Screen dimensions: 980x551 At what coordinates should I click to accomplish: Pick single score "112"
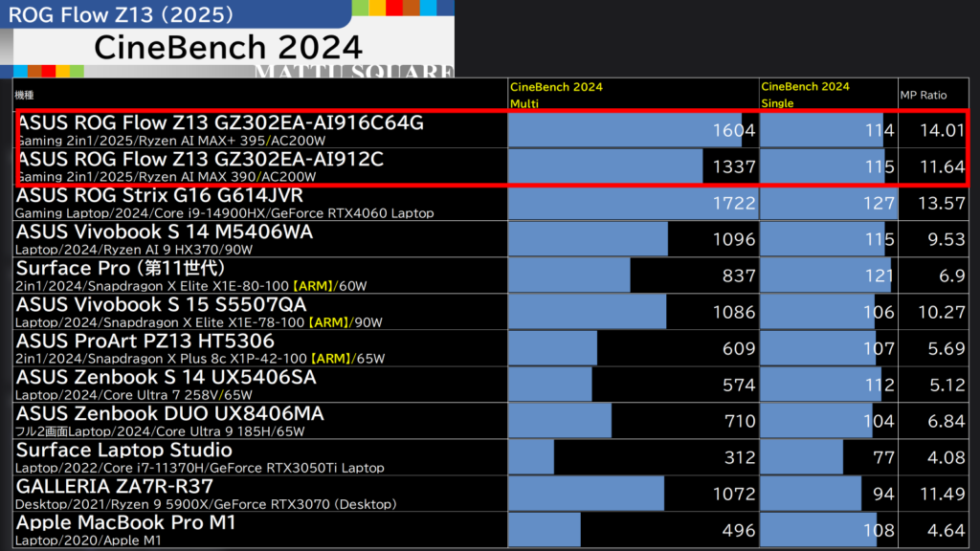pyautogui.click(x=880, y=385)
